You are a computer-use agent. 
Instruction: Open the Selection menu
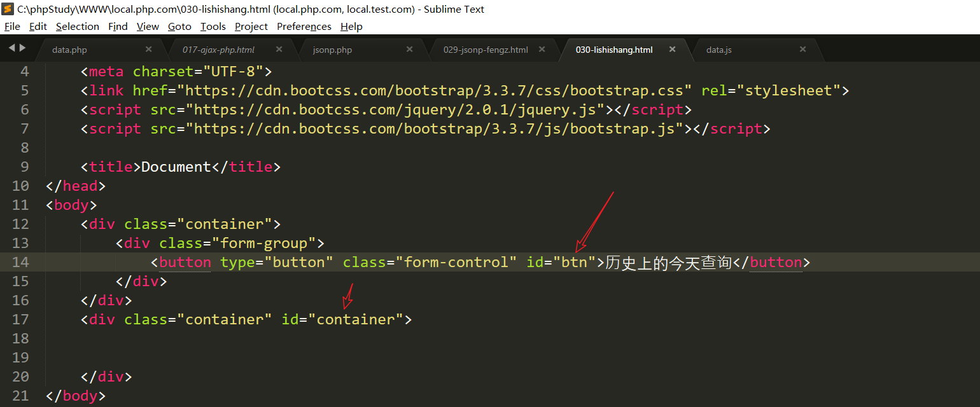click(x=77, y=27)
